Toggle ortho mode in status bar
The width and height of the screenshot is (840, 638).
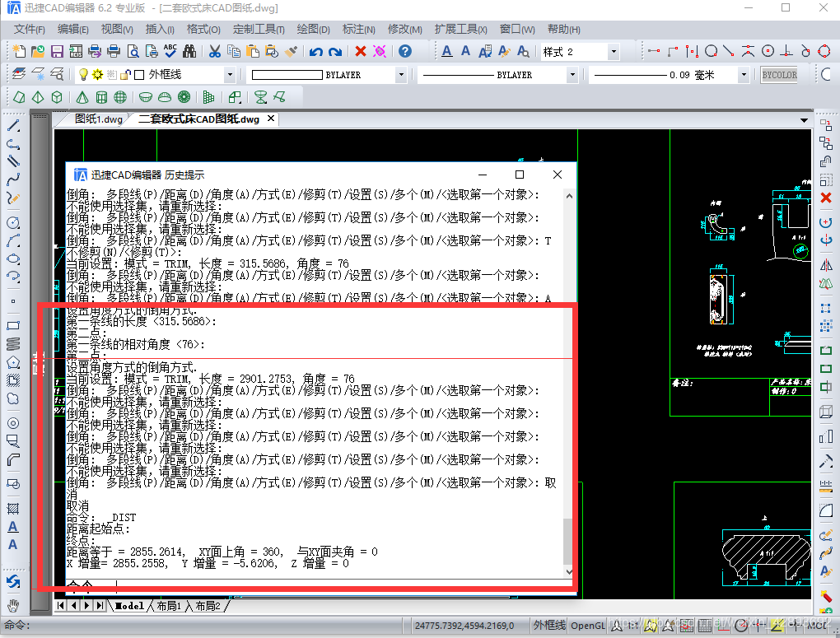[x=723, y=625]
